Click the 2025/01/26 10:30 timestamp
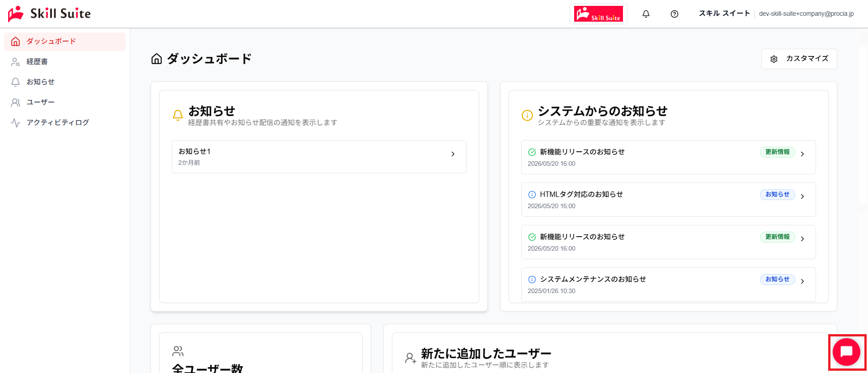868x373 pixels. (x=552, y=291)
